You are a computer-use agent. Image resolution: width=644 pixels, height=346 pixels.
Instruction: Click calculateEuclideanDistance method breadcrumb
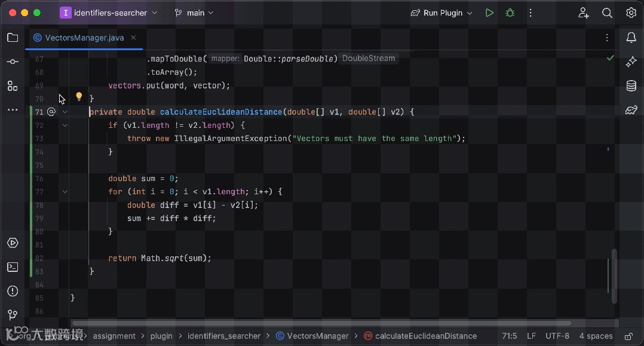421,336
